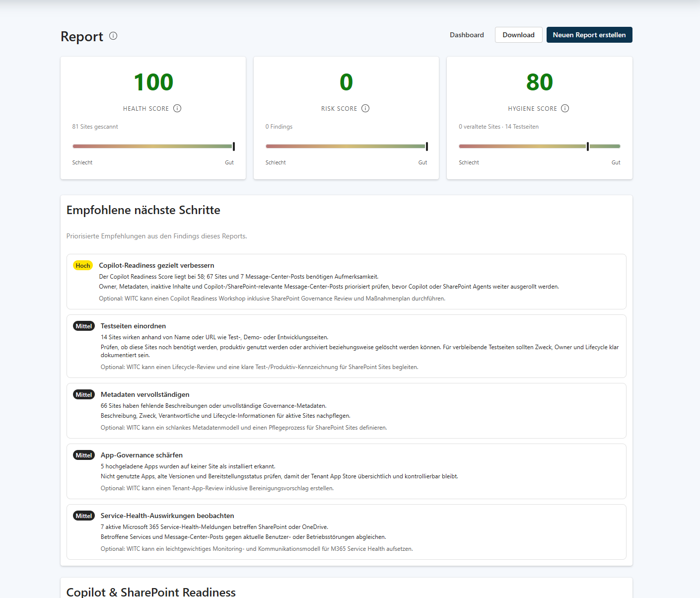Click the Mittel badge beside Service-Health-Auswirkungen
The height and width of the screenshot is (598, 700).
(x=84, y=516)
